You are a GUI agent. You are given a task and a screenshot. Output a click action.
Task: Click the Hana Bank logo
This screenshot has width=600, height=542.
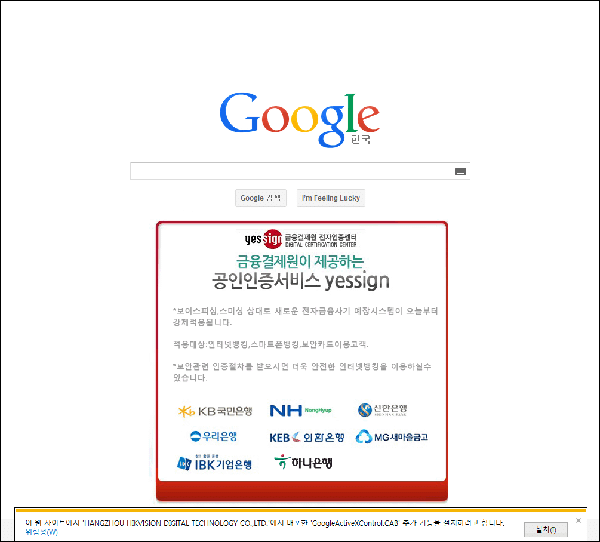[x=303, y=462]
